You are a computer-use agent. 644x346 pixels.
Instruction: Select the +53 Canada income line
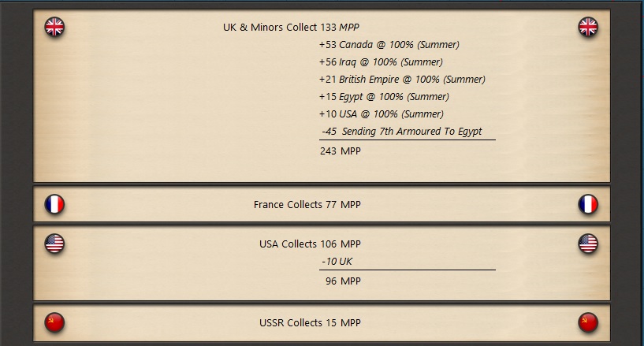[389, 45]
